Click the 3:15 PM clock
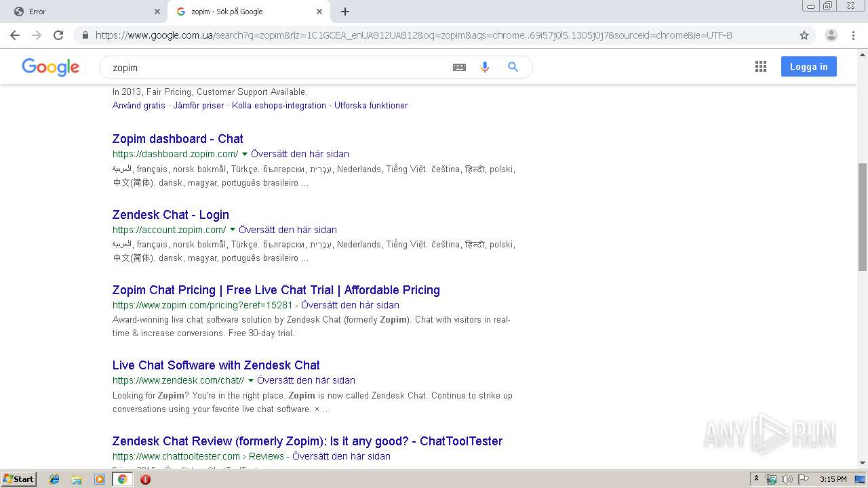The height and width of the screenshot is (488, 868). 833,479
